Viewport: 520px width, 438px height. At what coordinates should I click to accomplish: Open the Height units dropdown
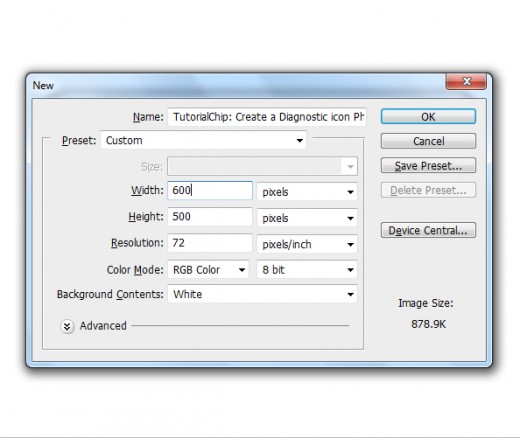point(307,218)
